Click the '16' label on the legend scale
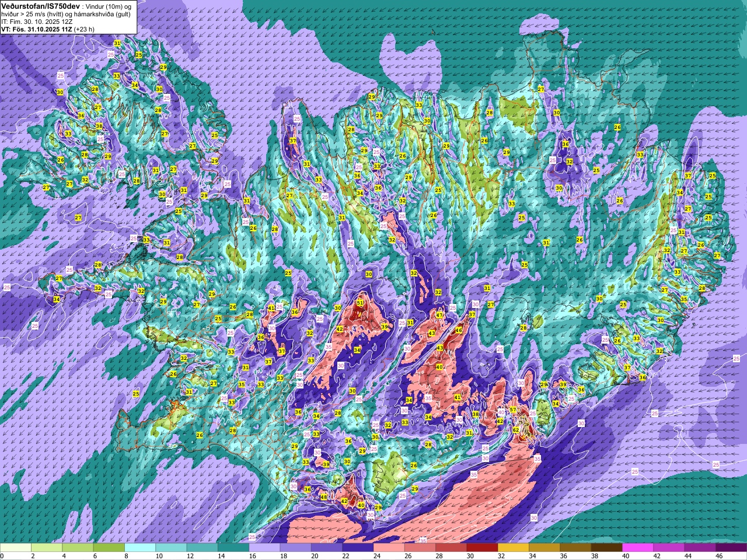 (252, 556)
